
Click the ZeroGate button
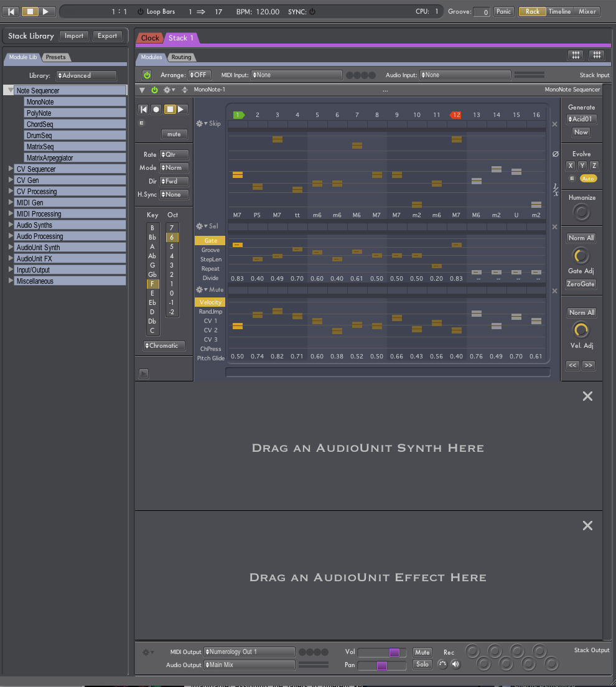point(581,284)
